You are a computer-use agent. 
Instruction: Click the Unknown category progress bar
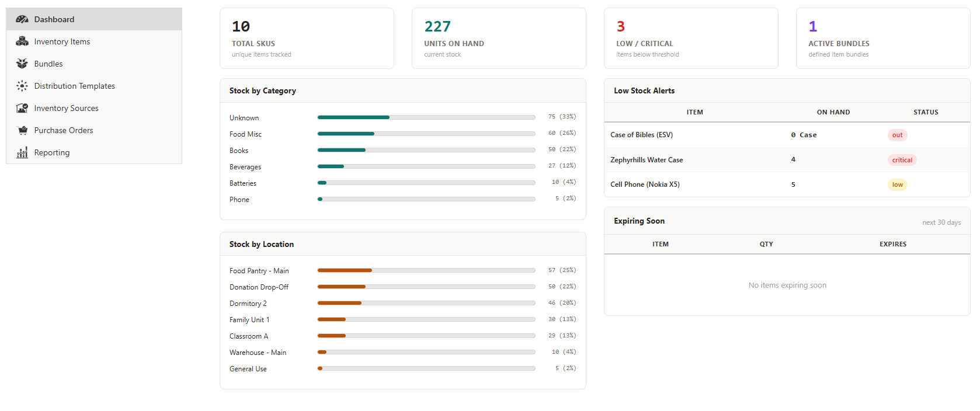426,117
